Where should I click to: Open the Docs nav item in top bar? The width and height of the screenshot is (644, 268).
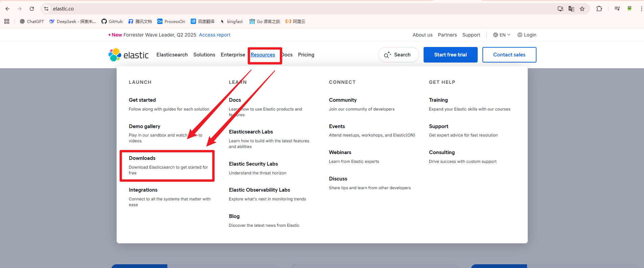(x=287, y=55)
